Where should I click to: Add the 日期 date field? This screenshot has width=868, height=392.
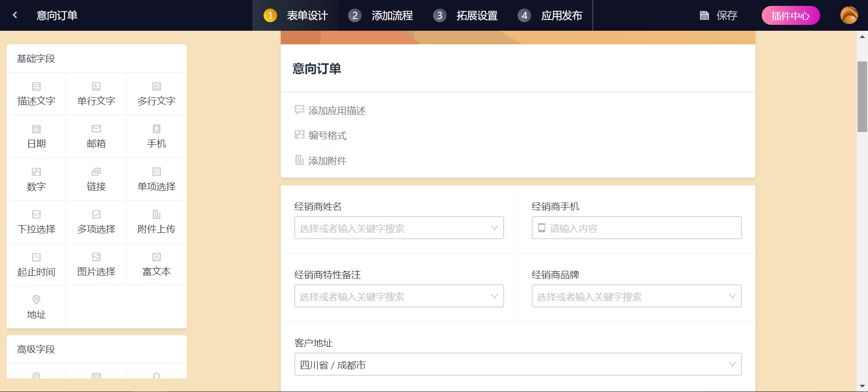point(36,137)
